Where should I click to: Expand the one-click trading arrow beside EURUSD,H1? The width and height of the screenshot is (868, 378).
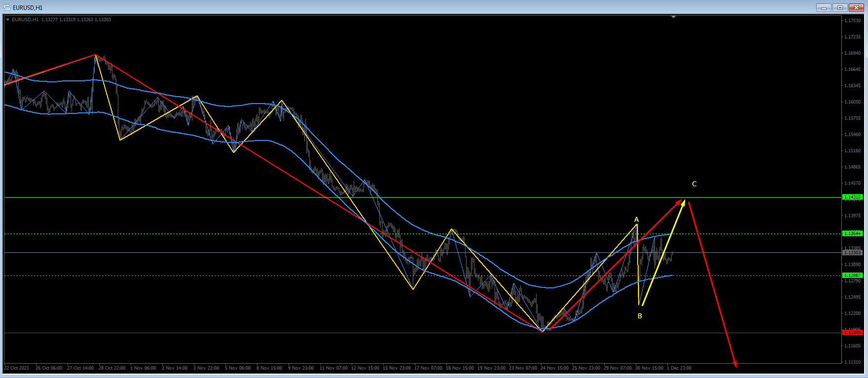[x=7, y=20]
